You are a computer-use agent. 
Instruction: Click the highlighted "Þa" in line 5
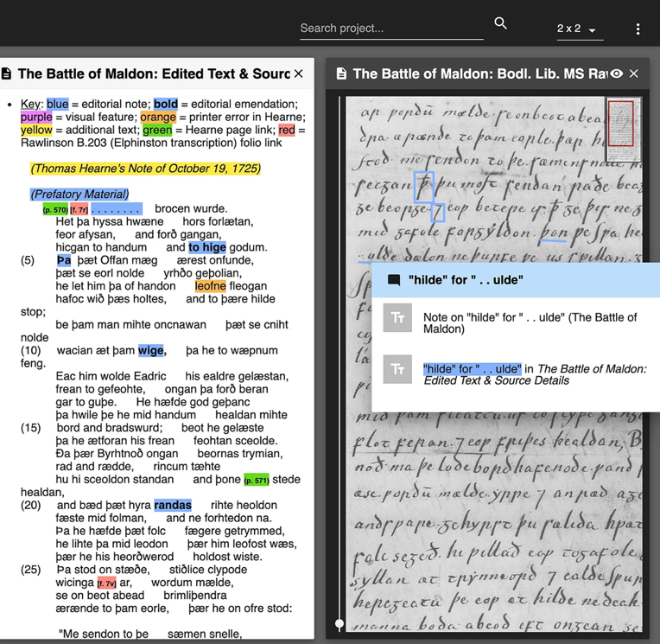coord(64,260)
